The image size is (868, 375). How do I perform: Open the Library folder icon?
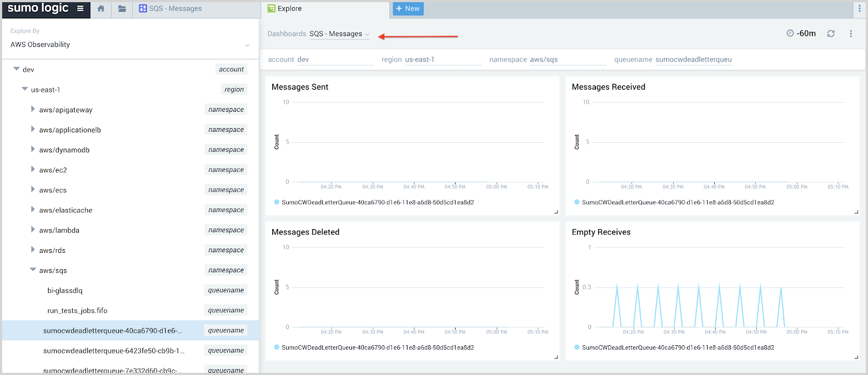(122, 9)
